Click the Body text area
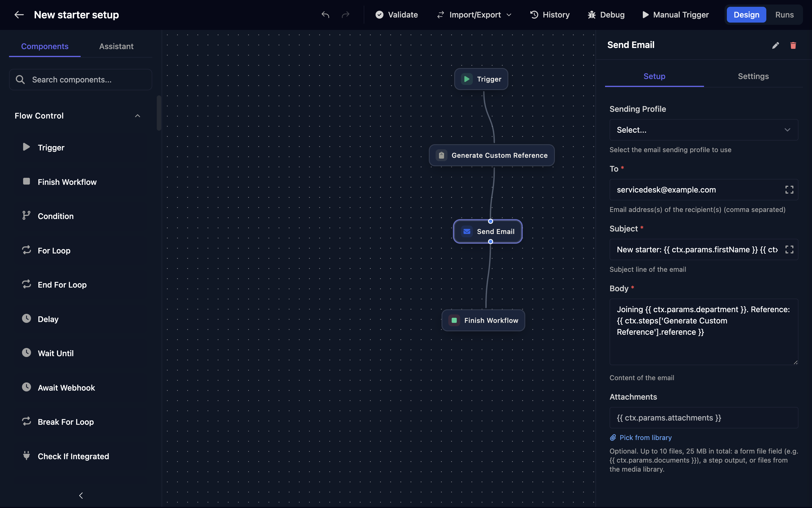The image size is (812, 508). tap(704, 332)
